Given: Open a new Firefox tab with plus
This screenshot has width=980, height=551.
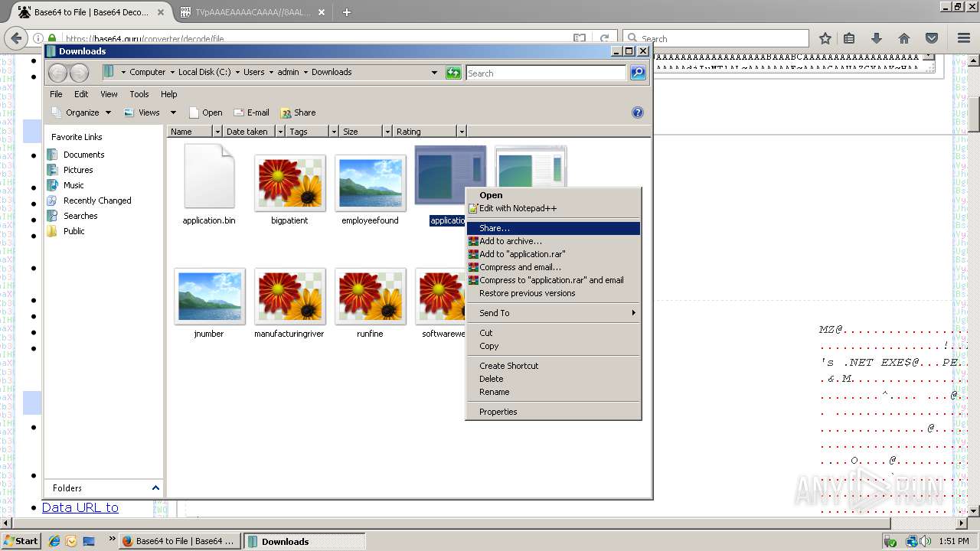Looking at the screenshot, I should (346, 12).
